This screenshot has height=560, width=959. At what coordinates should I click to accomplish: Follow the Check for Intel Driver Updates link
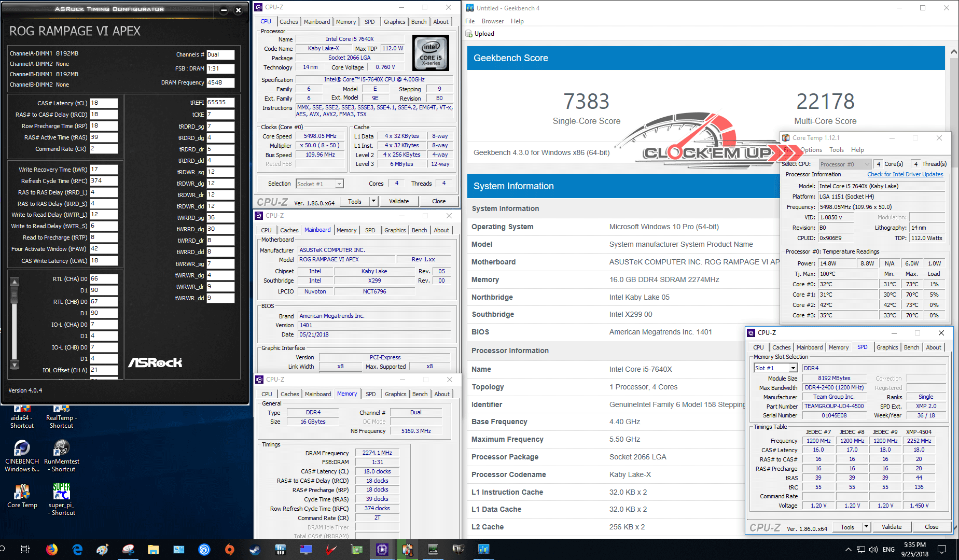(x=905, y=174)
